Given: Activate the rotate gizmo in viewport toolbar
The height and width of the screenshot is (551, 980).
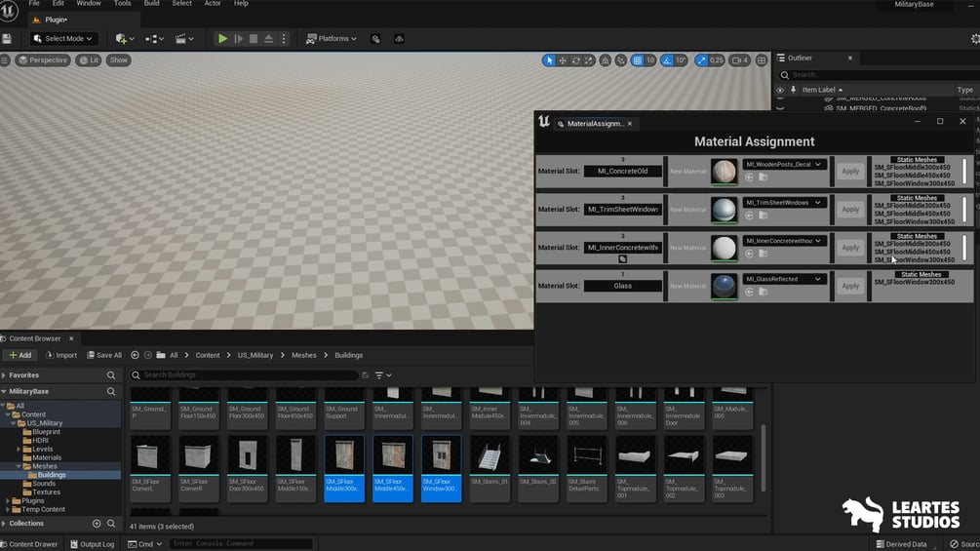Looking at the screenshot, I should coord(575,60).
